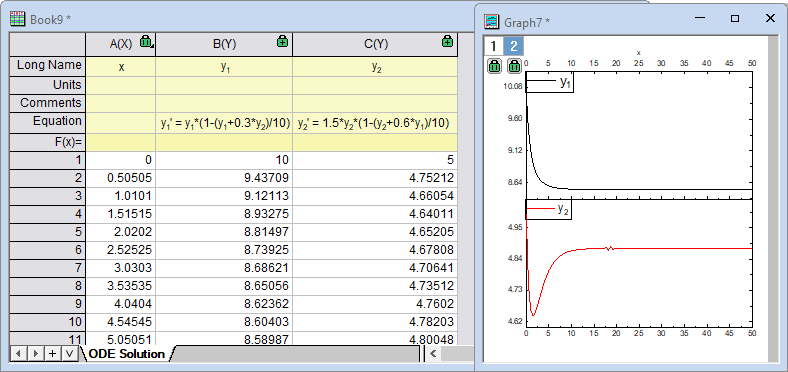Maximize the Graph7 window
Image resolution: width=788 pixels, height=372 pixels.
[x=734, y=19]
